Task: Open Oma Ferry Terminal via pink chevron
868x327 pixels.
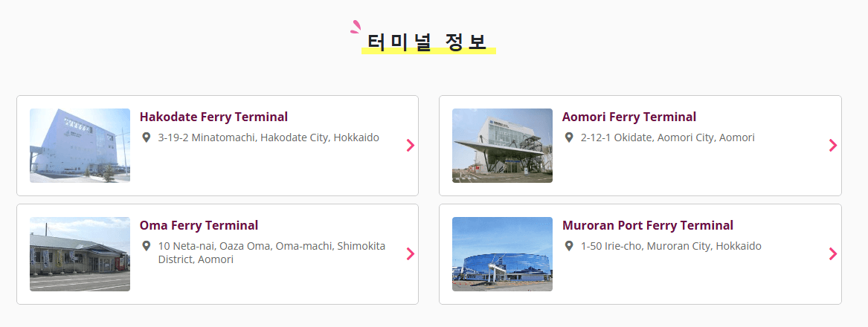Action: [x=410, y=254]
